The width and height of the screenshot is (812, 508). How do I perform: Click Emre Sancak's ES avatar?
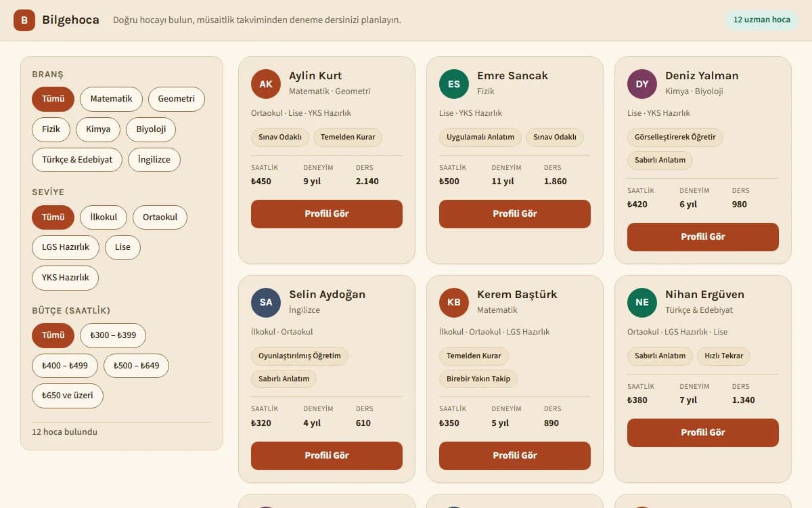[x=454, y=84]
